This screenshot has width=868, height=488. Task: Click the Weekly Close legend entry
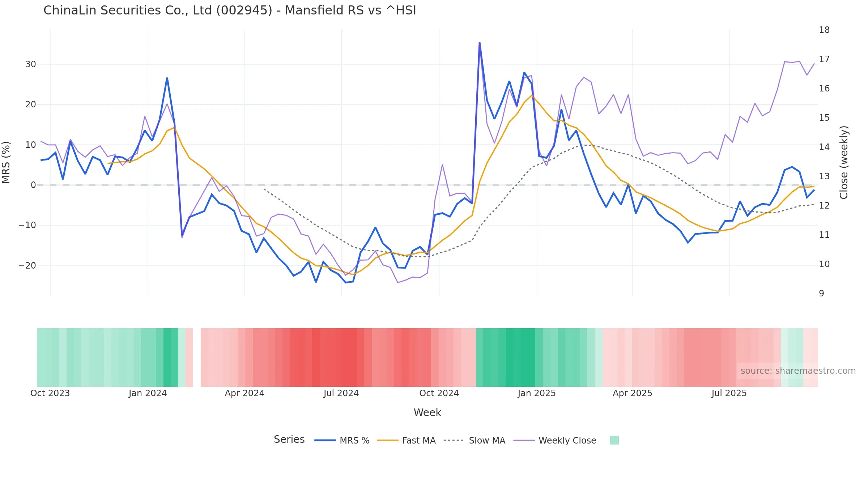pyautogui.click(x=555, y=440)
